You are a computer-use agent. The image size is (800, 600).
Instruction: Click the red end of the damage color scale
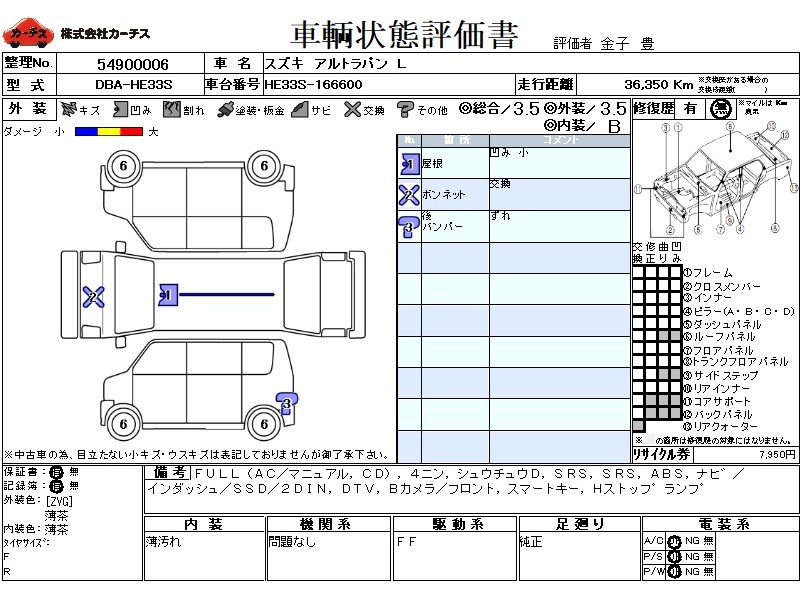pyautogui.click(x=132, y=132)
